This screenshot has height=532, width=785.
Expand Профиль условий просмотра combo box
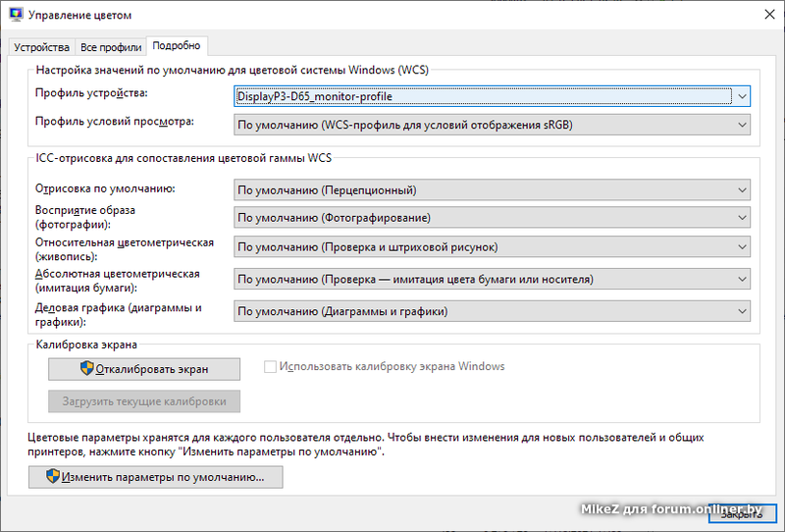point(742,125)
